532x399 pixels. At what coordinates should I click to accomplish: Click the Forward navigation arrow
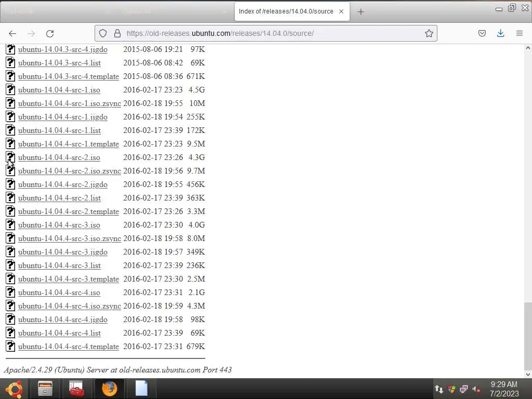[31, 33]
